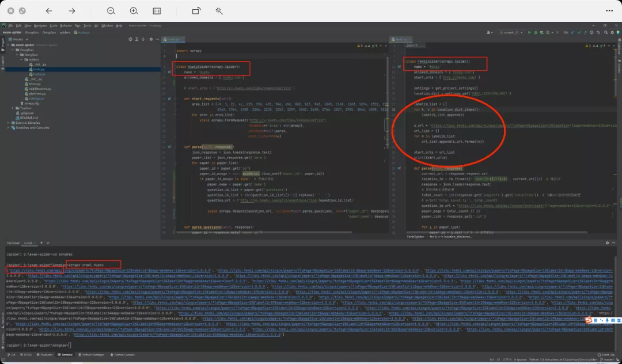Viewport: 622px width, 364px height.
Task: Collapse the spiders folder in project tree
Action: pyautogui.click(x=20, y=59)
